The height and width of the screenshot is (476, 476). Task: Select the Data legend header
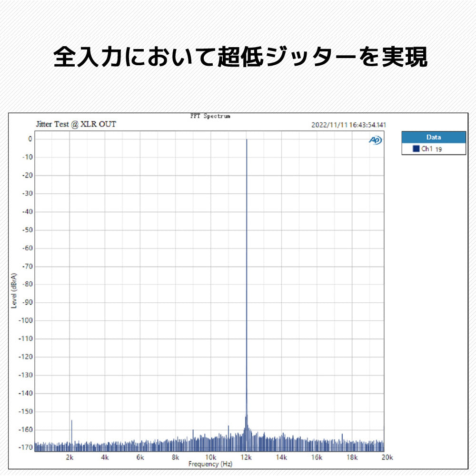(433, 137)
